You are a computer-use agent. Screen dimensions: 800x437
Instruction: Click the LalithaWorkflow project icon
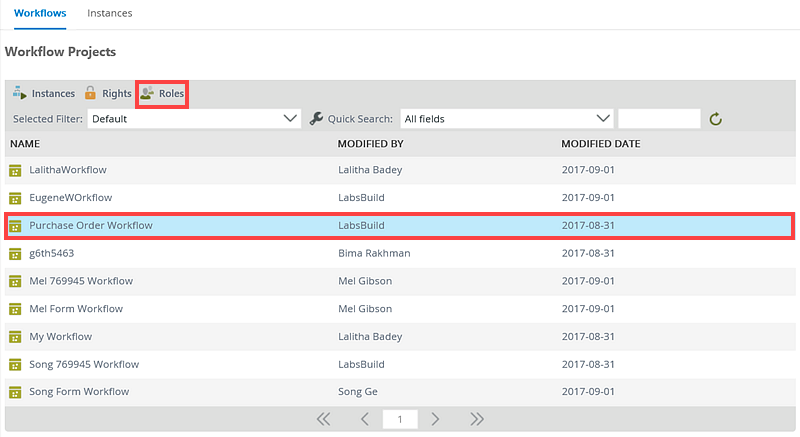point(15,170)
